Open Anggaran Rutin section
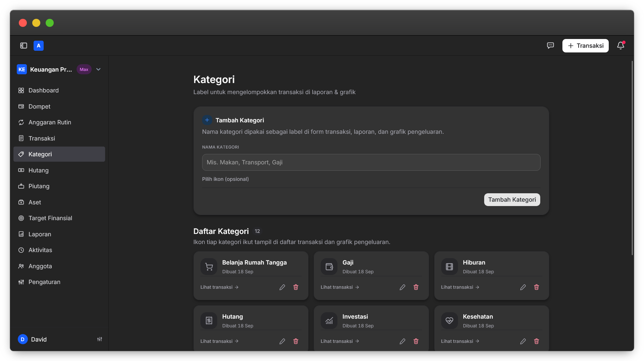644x361 pixels. pos(59,122)
